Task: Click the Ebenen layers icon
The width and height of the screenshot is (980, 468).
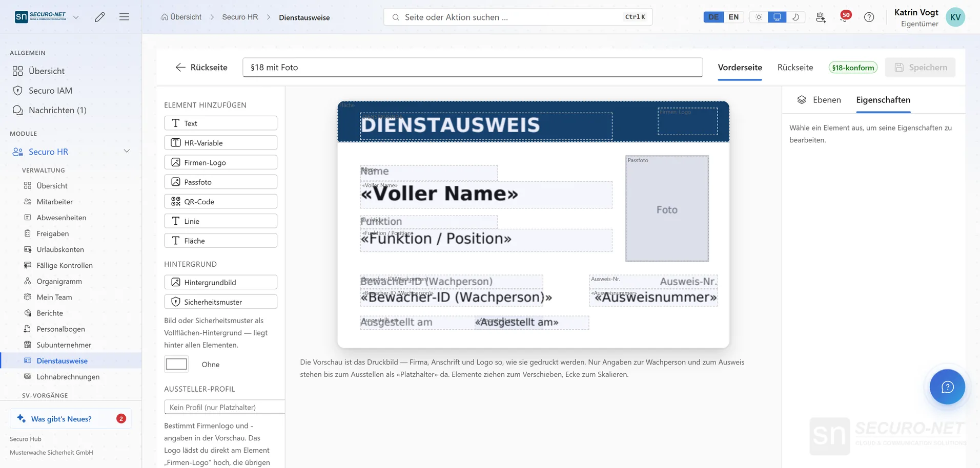Action: 802,100
